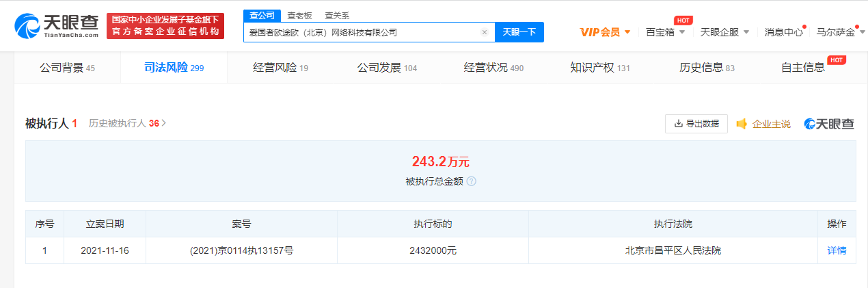Screen dimensions: 868x288
Task: Click the 案号 column header
Action: coord(241,224)
